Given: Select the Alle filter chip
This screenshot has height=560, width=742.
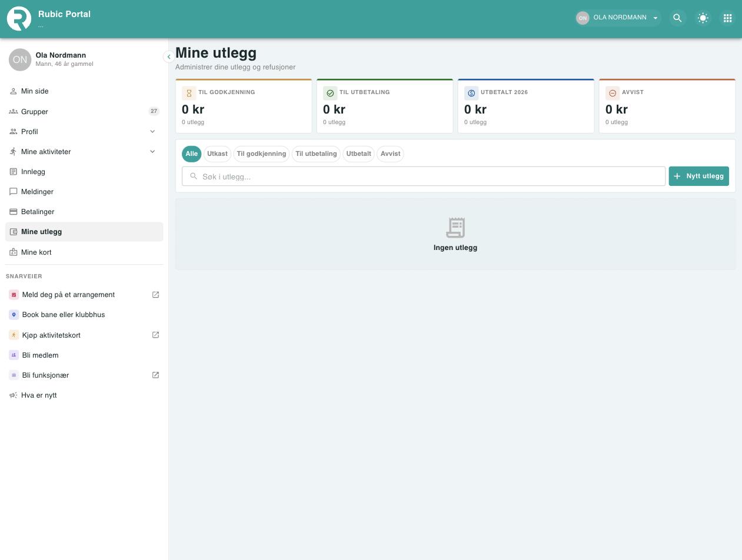Looking at the screenshot, I should tap(192, 154).
